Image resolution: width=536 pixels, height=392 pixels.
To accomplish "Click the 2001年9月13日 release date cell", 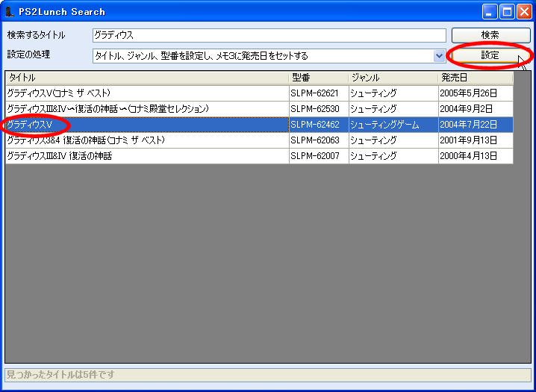I will 476,140.
